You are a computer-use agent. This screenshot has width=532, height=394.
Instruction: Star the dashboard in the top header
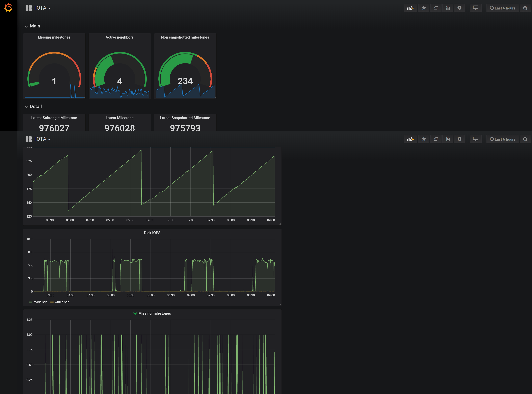pyautogui.click(x=424, y=8)
